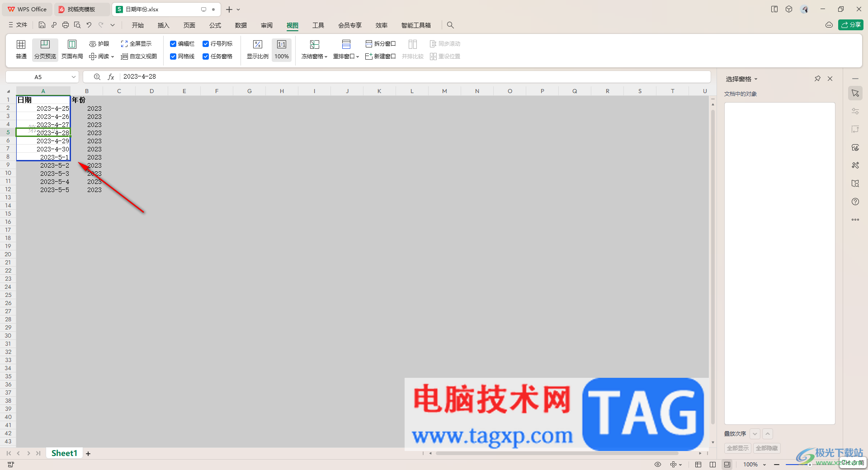The image size is (868, 470).
Task: Undo the last action
Action: [x=89, y=25]
